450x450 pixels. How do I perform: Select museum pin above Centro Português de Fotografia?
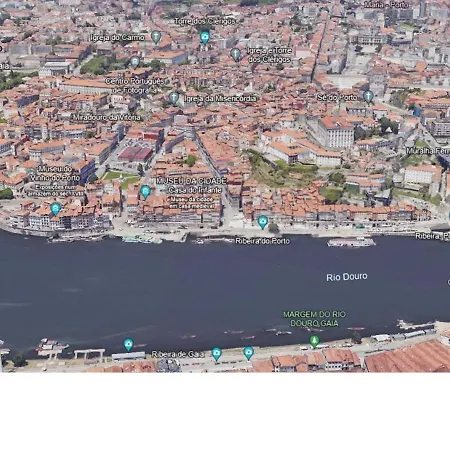135,62
